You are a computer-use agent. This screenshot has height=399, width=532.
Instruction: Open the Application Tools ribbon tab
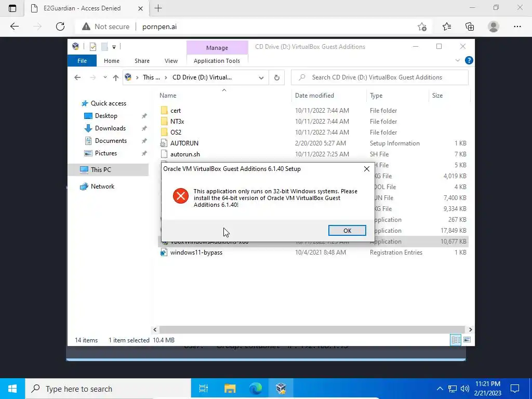(x=217, y=61)
